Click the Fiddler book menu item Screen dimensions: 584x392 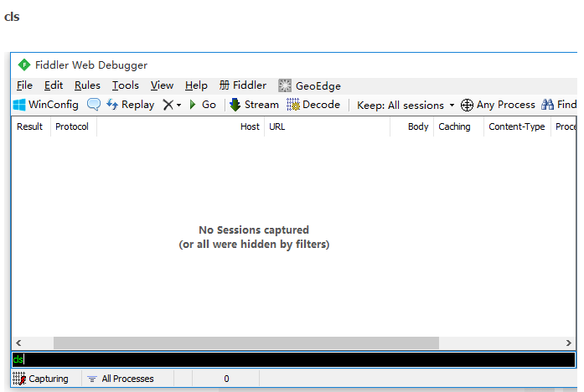click(x=243, y=85)
